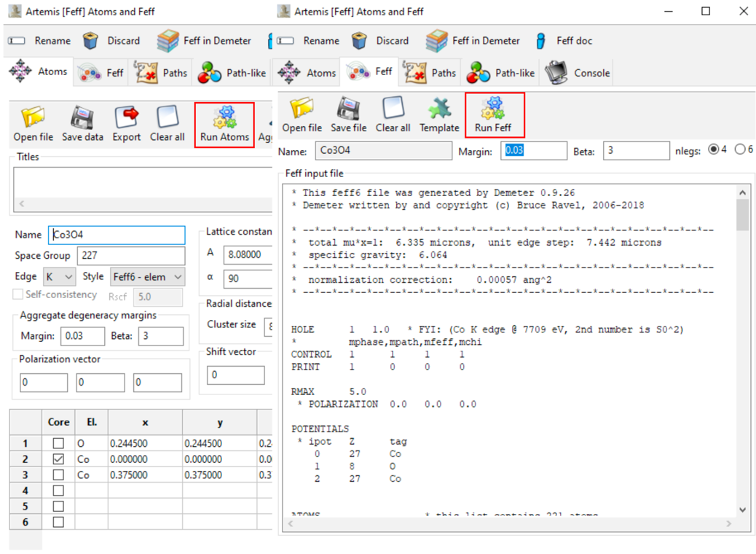Click Name field in Atoms-page window
756x554 pixels.
pyautogui.click(x=117, y=235)
